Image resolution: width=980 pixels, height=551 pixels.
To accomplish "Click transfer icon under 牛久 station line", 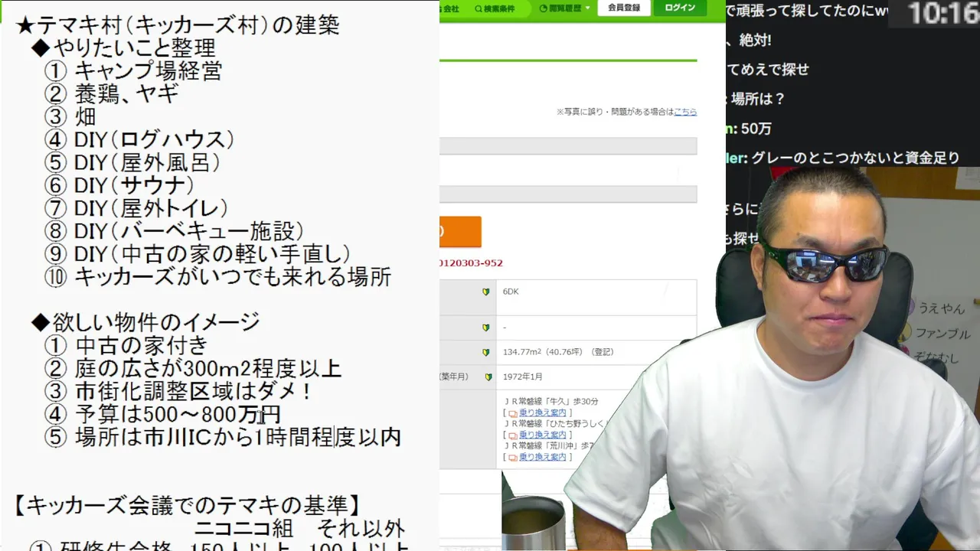I will coord(512,413).
